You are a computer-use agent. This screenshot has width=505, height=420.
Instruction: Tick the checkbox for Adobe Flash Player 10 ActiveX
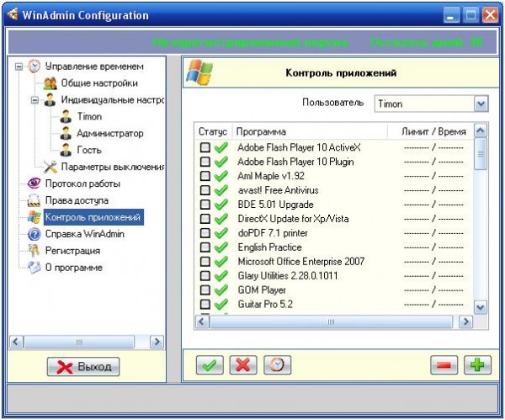tap(205, 147)
